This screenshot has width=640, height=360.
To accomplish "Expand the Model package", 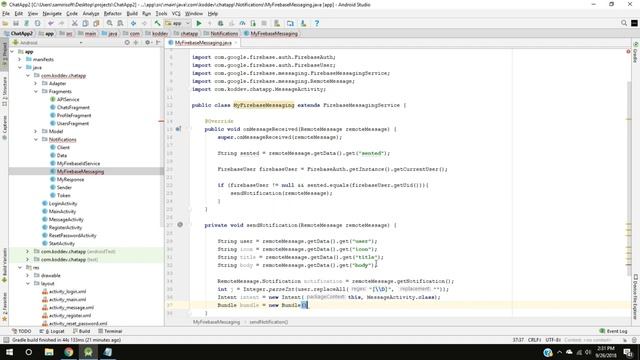I will [36, 131].
